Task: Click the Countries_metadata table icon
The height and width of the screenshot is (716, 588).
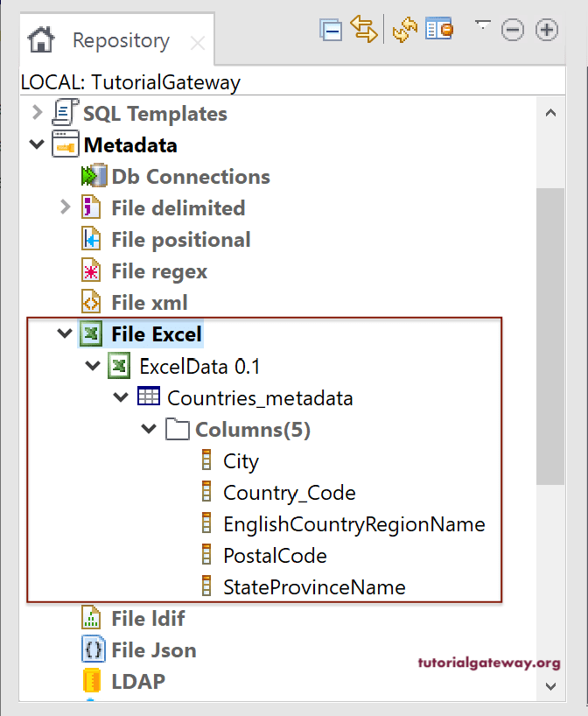Action: click(149, 396)
